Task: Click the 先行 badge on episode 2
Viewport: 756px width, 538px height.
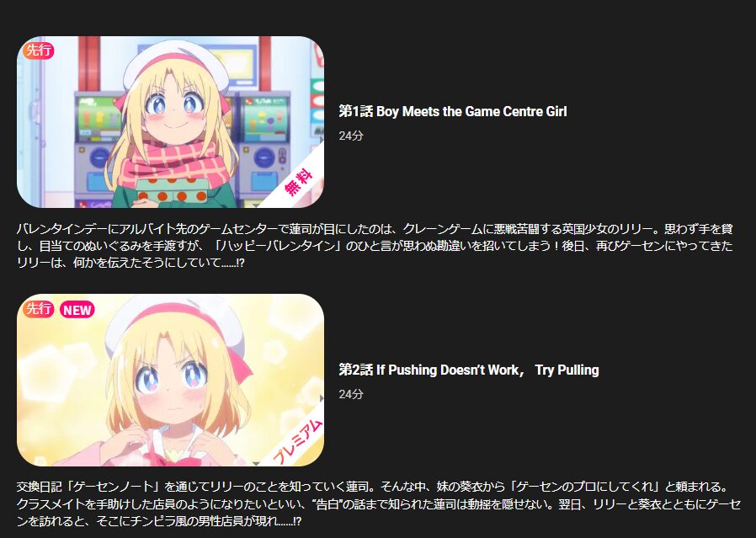Action: point(38,308)
